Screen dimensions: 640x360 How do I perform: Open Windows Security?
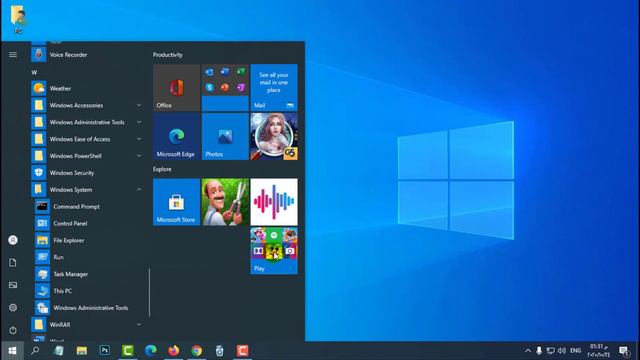[87, 173]
